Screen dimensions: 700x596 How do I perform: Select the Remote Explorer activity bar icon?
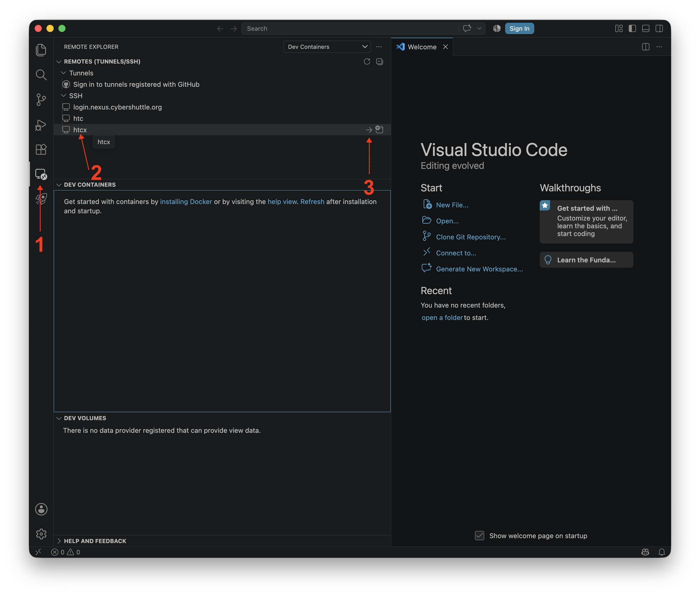41,174
